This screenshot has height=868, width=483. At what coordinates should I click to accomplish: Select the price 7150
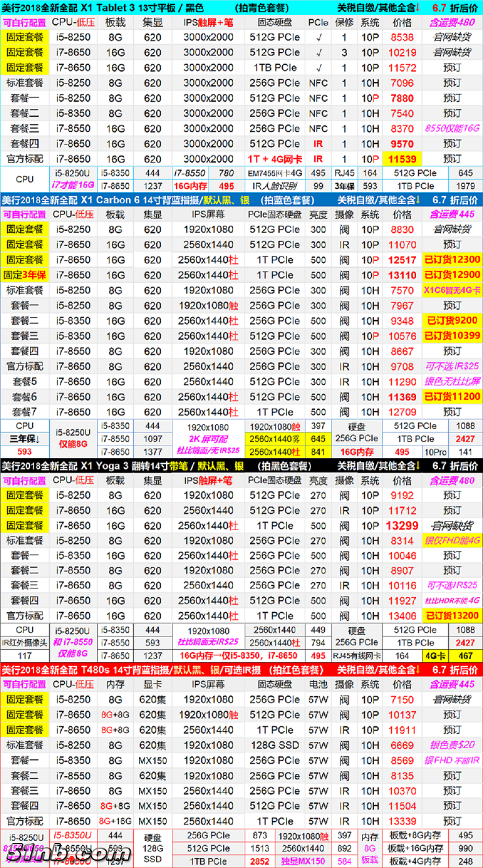(x=402, y=700)
